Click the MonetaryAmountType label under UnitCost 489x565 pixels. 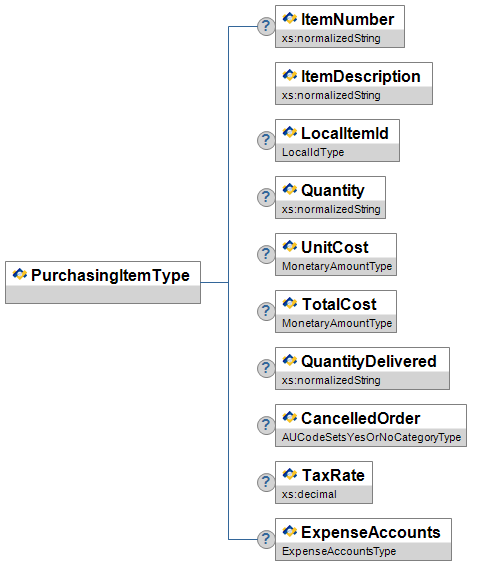pyautogui.click(x=337, y=266)
